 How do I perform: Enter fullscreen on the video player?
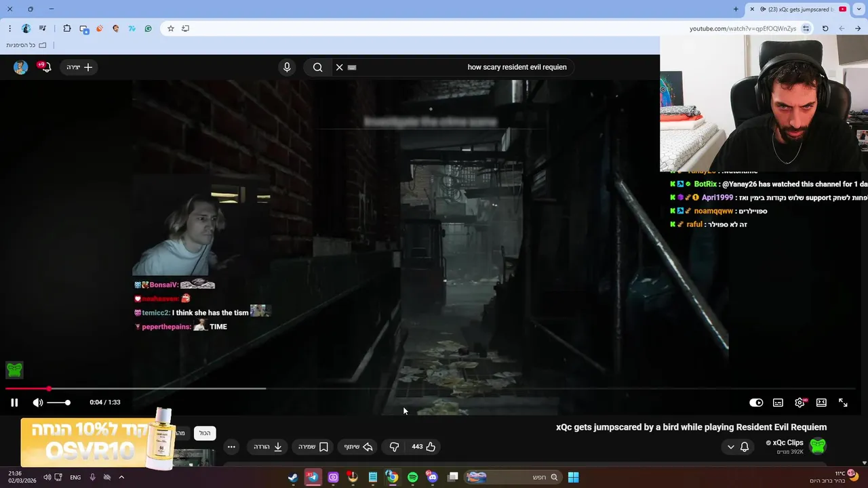point(843,403)
